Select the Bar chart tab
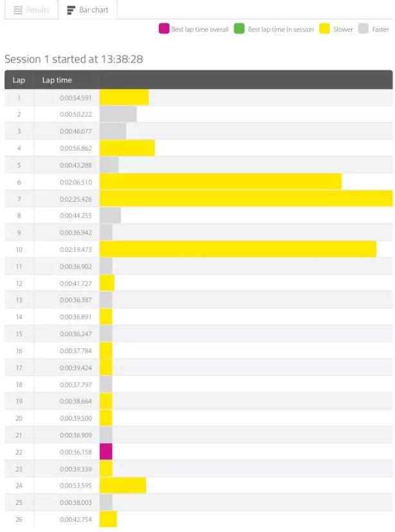 [87, 10]
